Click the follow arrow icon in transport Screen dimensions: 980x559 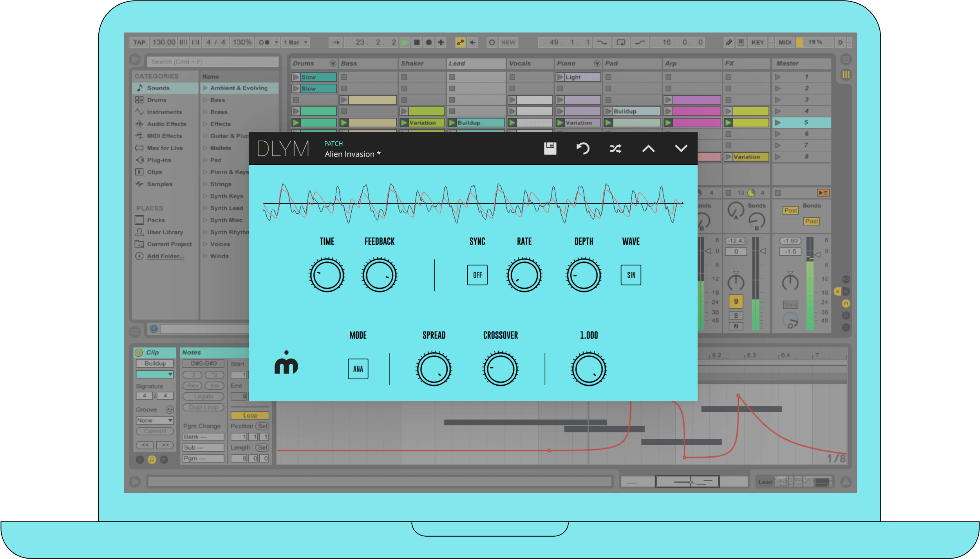coord(336,42)
